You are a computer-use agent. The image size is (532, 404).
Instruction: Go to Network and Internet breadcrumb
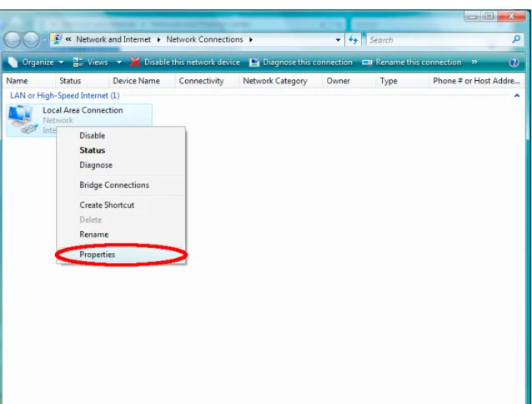pos(113,39)
